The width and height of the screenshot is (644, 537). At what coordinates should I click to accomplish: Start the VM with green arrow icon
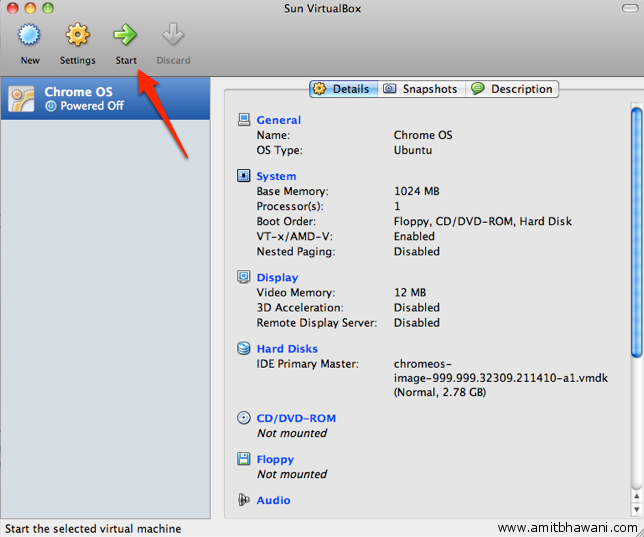point(125,35)
